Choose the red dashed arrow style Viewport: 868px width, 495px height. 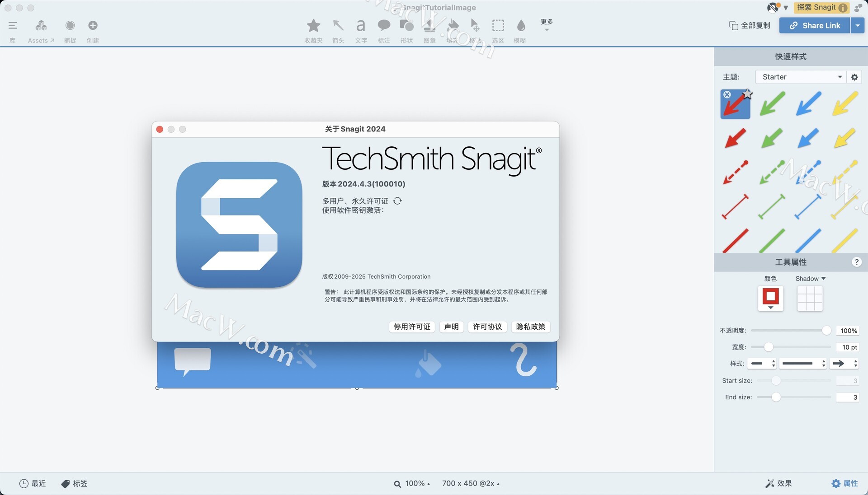click(x=736, y=172)
